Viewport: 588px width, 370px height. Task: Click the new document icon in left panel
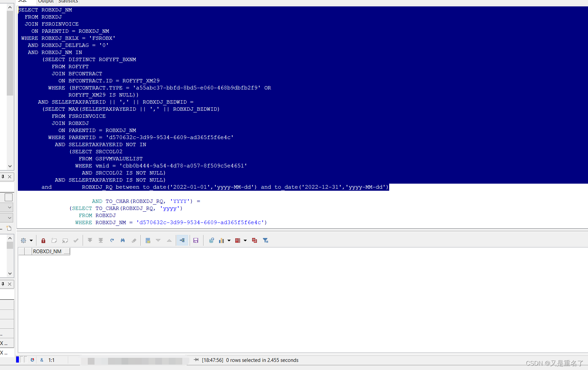[9, 228]
